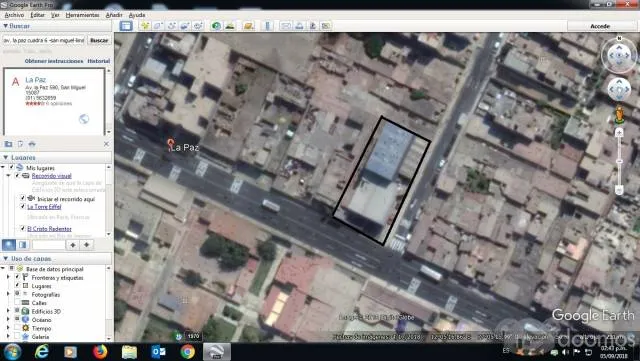640x361 pixels.
Task: Enable the Tiempo layer checkbox
Action: tap(17, 328)
